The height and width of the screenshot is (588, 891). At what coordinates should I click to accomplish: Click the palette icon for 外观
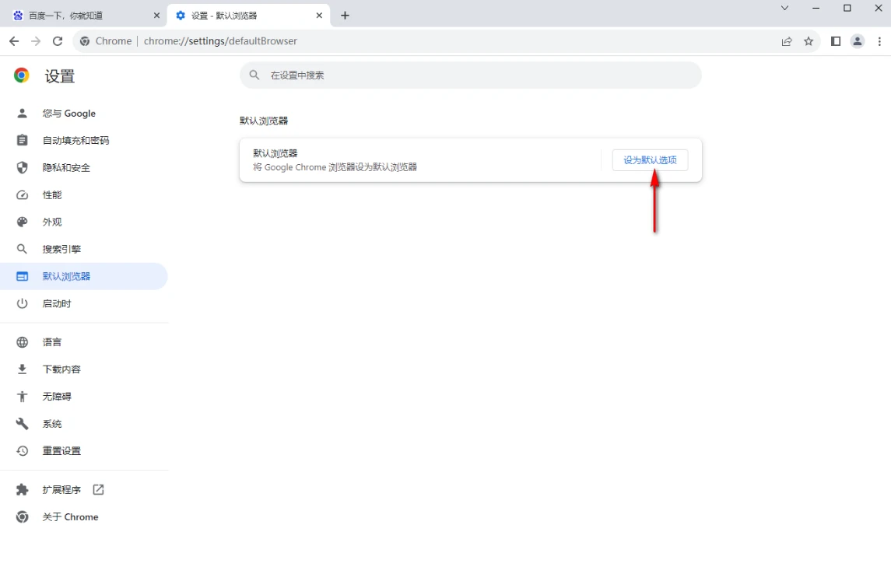click(x=22, y=222)
